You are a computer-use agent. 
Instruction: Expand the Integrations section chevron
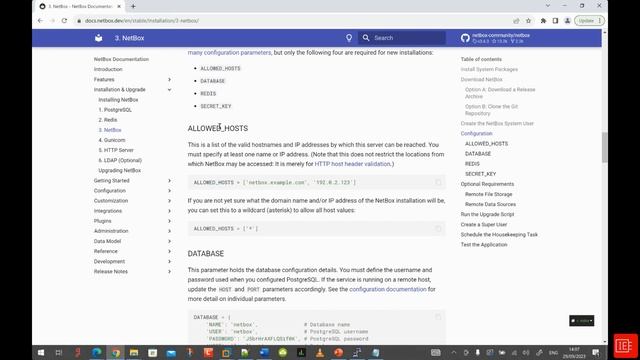coord(169,211)
